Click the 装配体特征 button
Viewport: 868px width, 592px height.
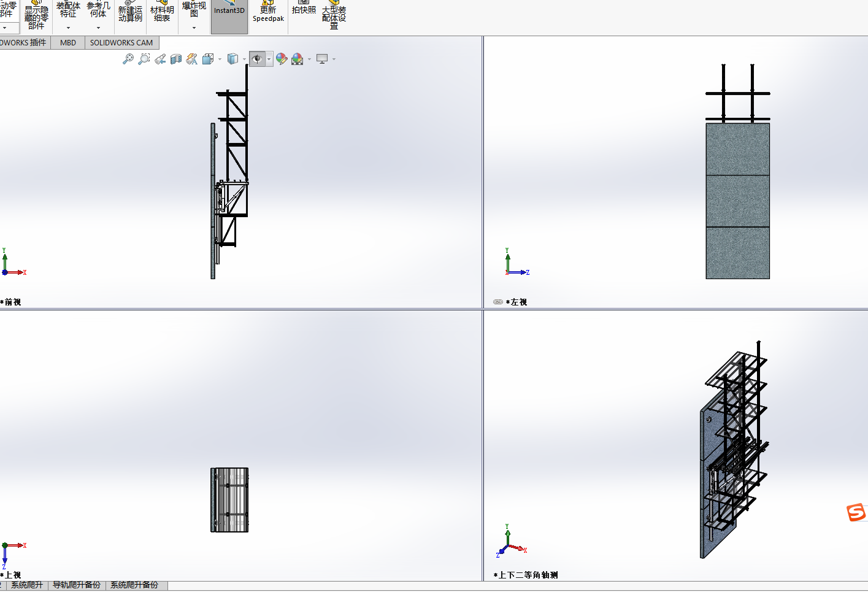pos(68,9)
